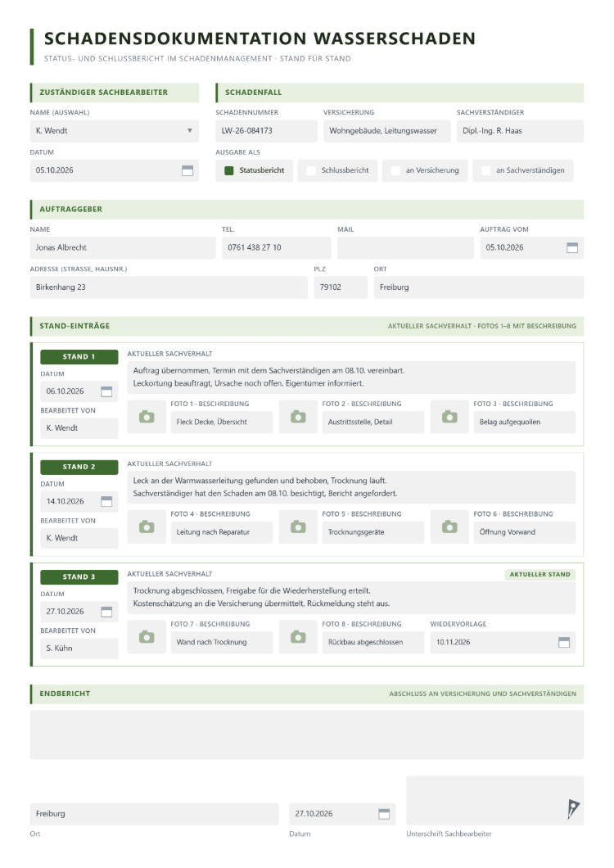Uncheck the Statusbericht checkbox

[229, 170]
